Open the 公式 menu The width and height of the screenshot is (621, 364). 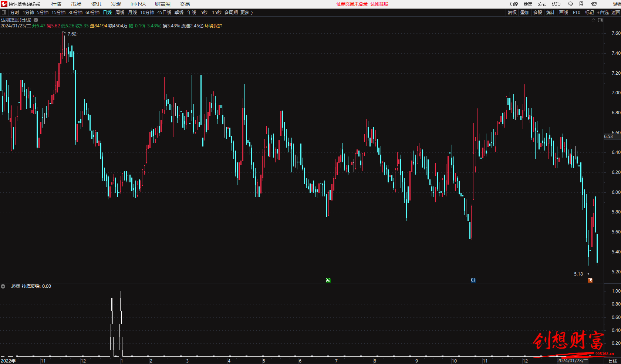[542, 4]
